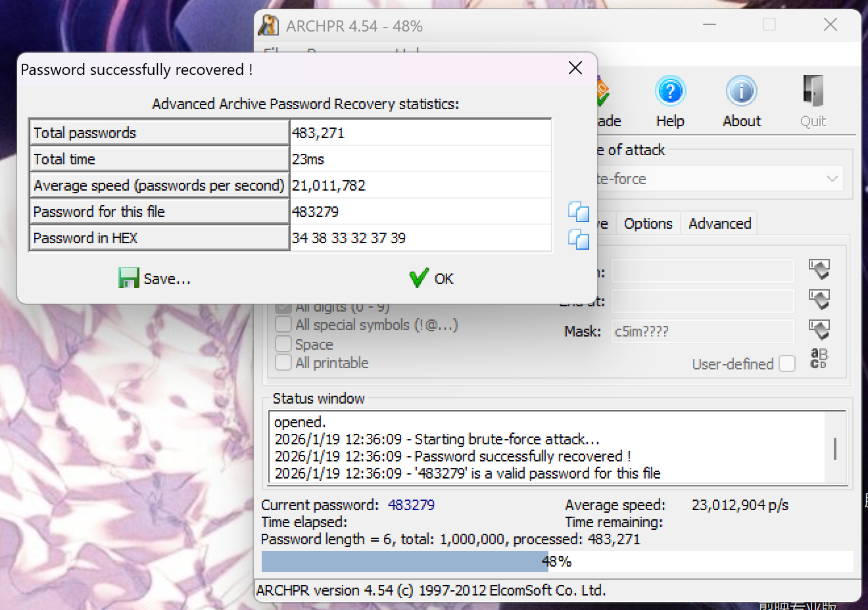Confirm the dialog with OK
The width and height of the screenshot is (868, 610).
point(431,279)
